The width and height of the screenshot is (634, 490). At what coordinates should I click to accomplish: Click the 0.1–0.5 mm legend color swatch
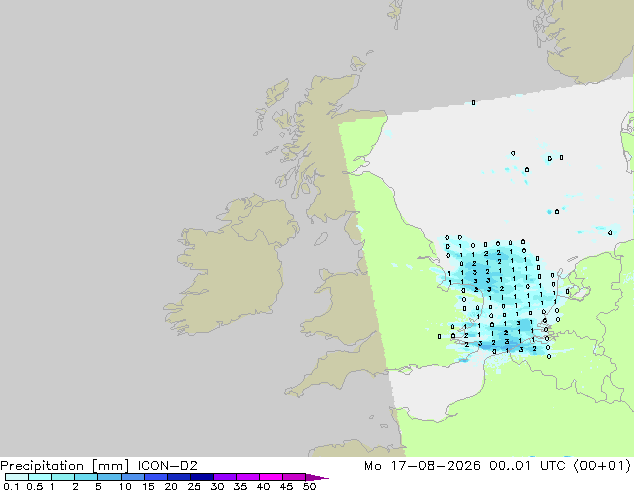click(x=17, y=477)
